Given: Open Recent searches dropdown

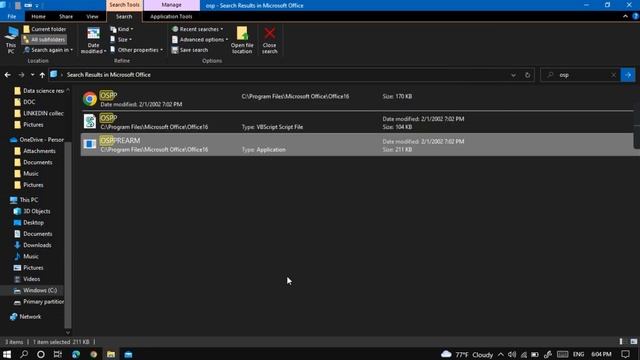Looking at the screenshot, I should (x=198, y=29).
